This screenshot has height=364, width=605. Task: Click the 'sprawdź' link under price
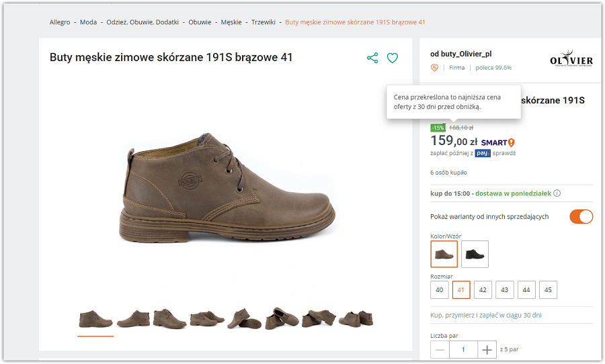504,153
